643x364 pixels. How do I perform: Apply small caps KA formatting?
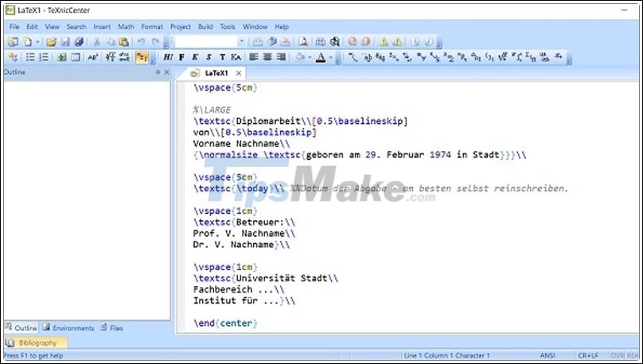click(236, 57)
